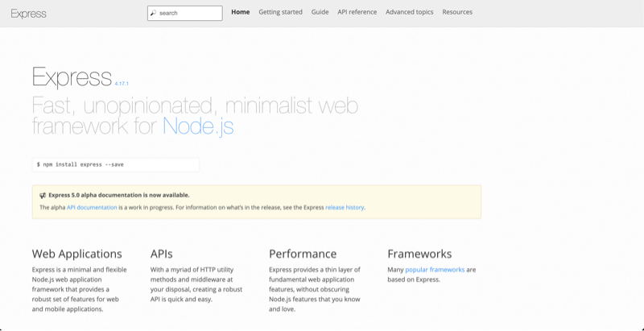Open the release history link
Screen dimensions: 644x331
(345, 207)
